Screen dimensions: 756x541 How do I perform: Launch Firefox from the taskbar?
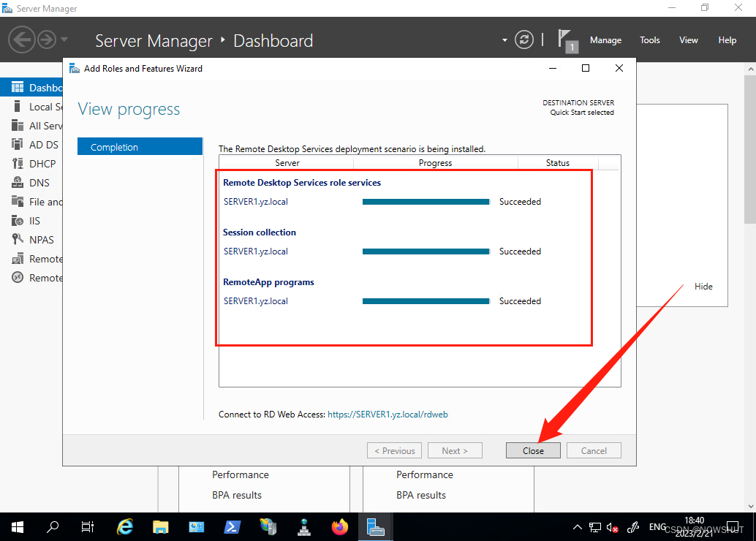[340, 527]
